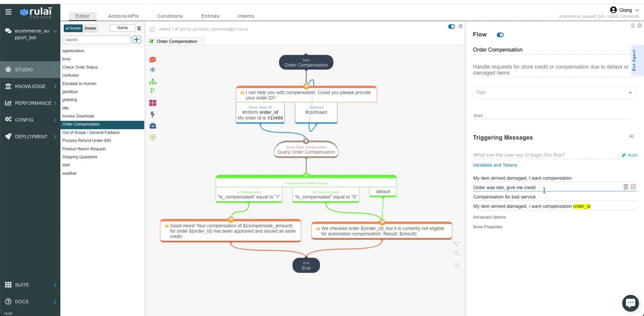Expand the PERFORMANCE sidebar section
This screenshot has width=644, height=316.
30,103
